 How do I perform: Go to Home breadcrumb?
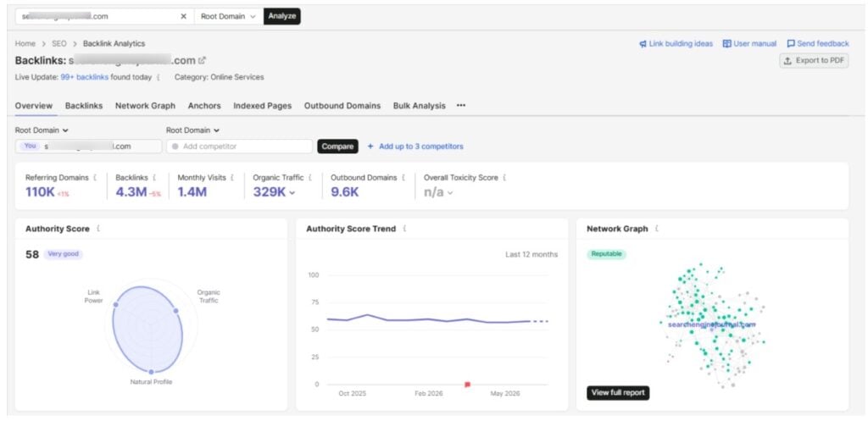pyautogui.click(x=25, y=44)
